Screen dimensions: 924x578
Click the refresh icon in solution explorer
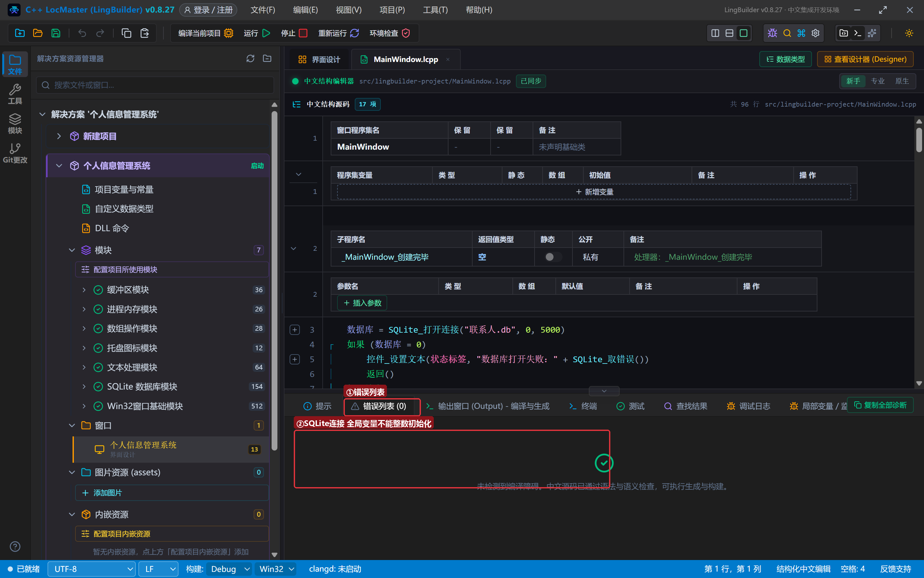[x=250, y=58]
